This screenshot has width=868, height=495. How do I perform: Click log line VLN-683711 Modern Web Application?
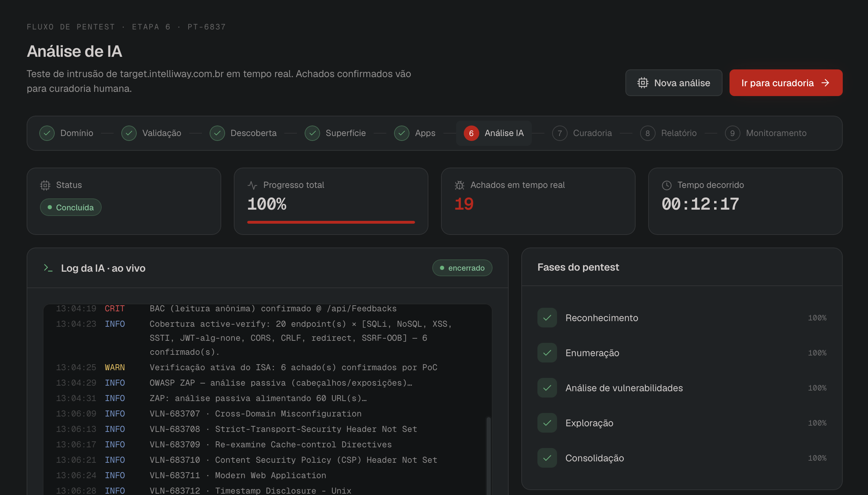pyautogui.click(x=267, y=475)
